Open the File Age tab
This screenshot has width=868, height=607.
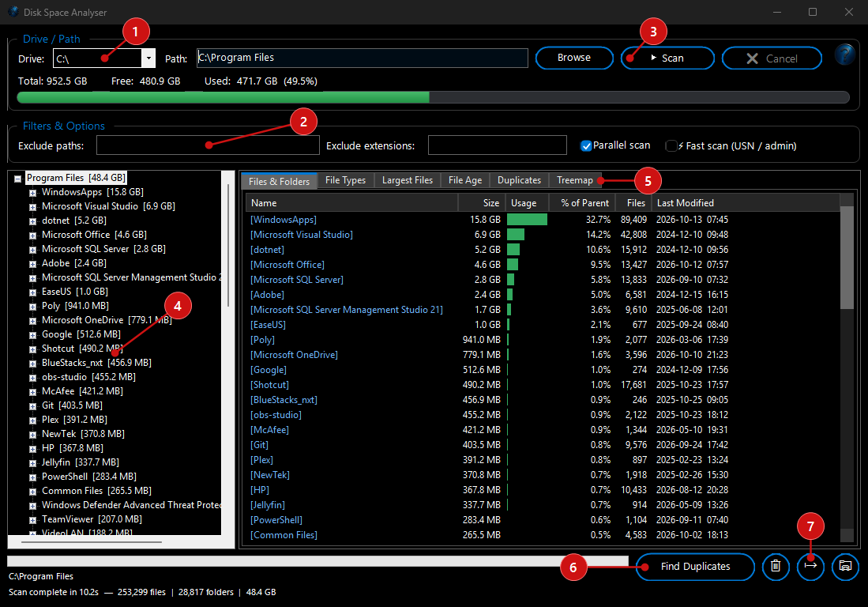(x=465, y=180)
